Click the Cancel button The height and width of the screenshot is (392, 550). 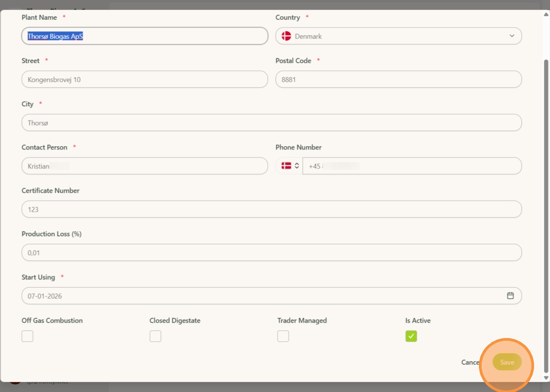pyautogui.click(x=471, y=362)
